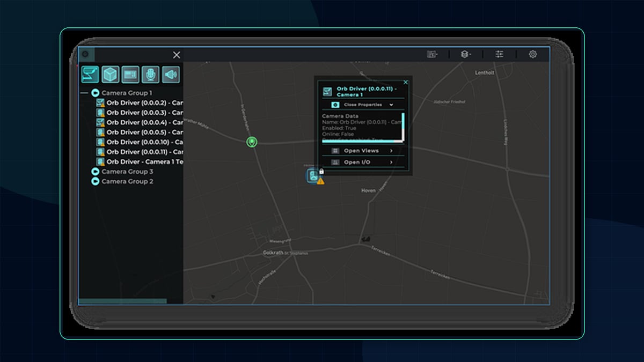Image resolution: width=644 pixels, height=362 pixels.
Task: Close the camera popup with its X
Action: 406,82
